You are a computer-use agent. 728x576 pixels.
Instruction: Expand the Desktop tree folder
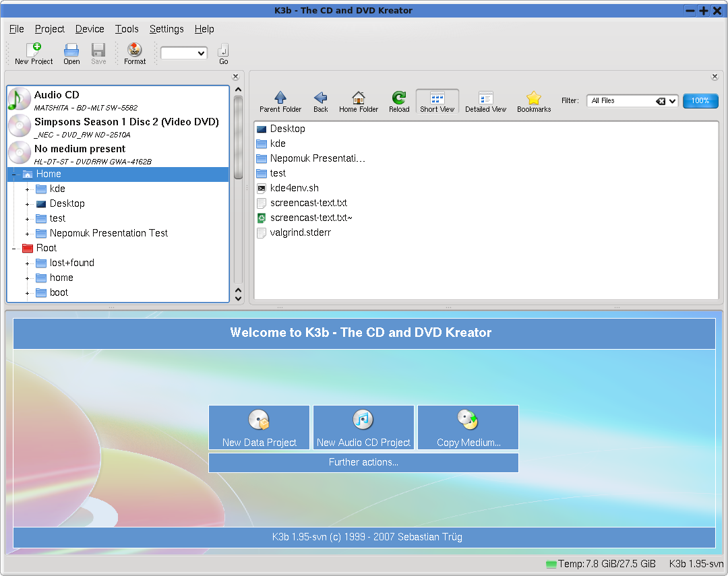pos(27,204)
